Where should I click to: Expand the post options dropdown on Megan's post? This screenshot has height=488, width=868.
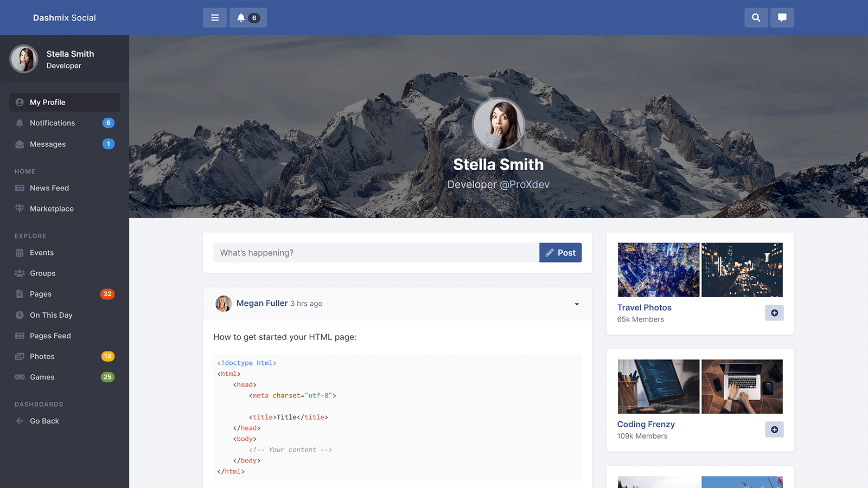click(577, 304)
